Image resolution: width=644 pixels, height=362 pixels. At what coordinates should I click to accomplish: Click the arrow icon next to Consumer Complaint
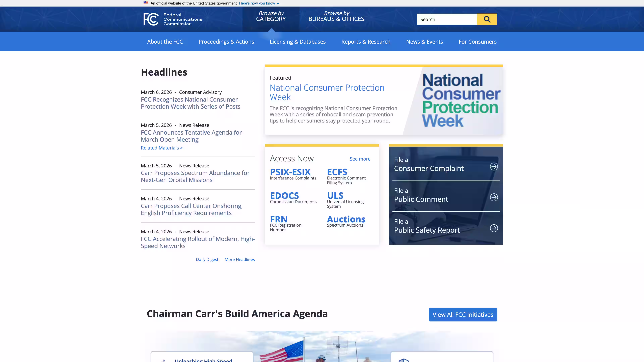point(494,167)
